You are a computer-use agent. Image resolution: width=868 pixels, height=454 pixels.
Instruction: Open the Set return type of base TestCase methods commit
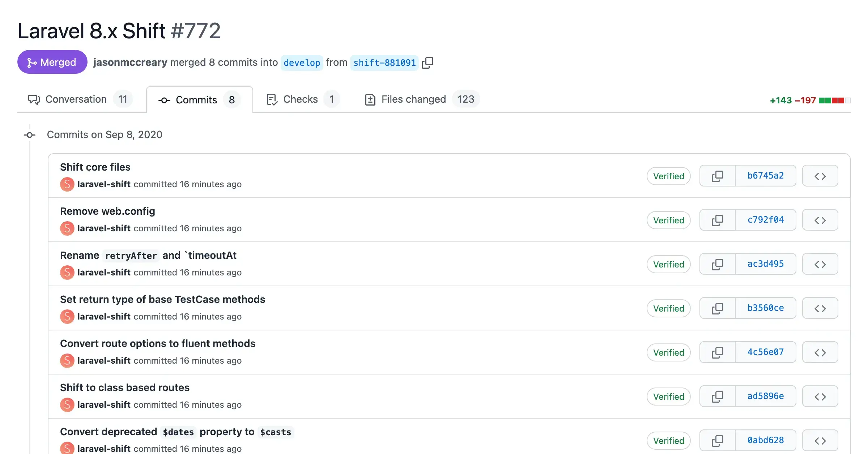coord(163,299)
